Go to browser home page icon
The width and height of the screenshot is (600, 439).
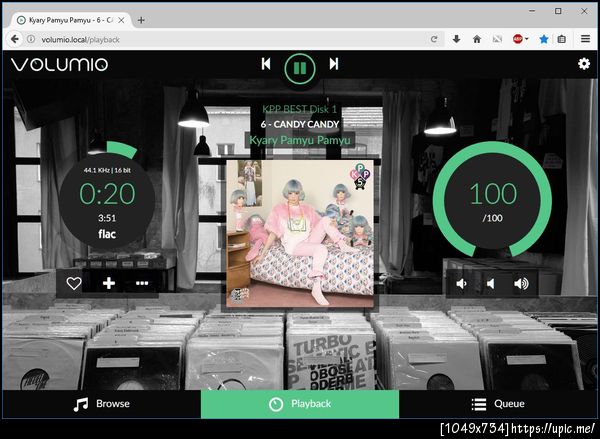click(x=477, y=39)
